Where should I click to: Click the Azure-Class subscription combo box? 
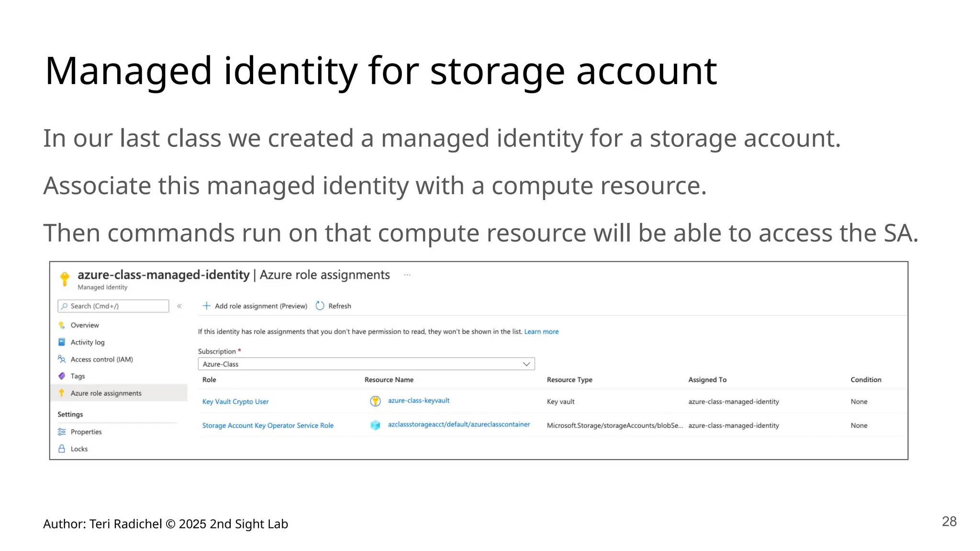click(366, 364)
